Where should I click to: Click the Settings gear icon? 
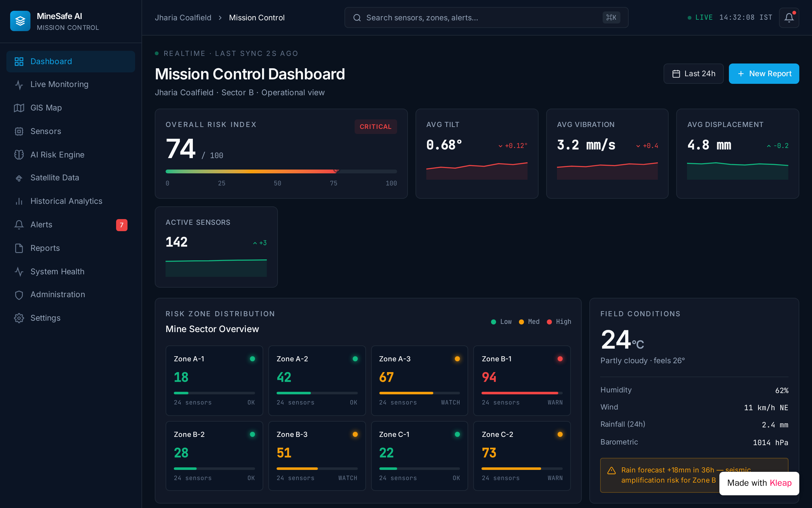point(19,318)
